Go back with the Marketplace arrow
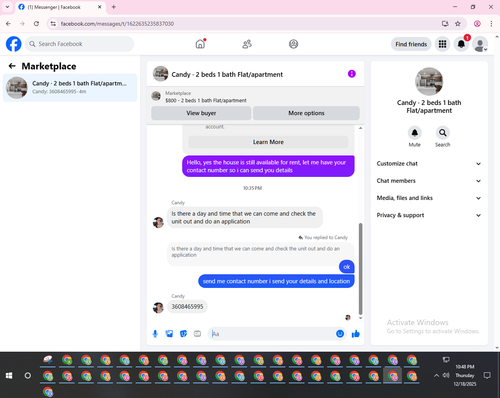500x398 pixels. point(12,66)
